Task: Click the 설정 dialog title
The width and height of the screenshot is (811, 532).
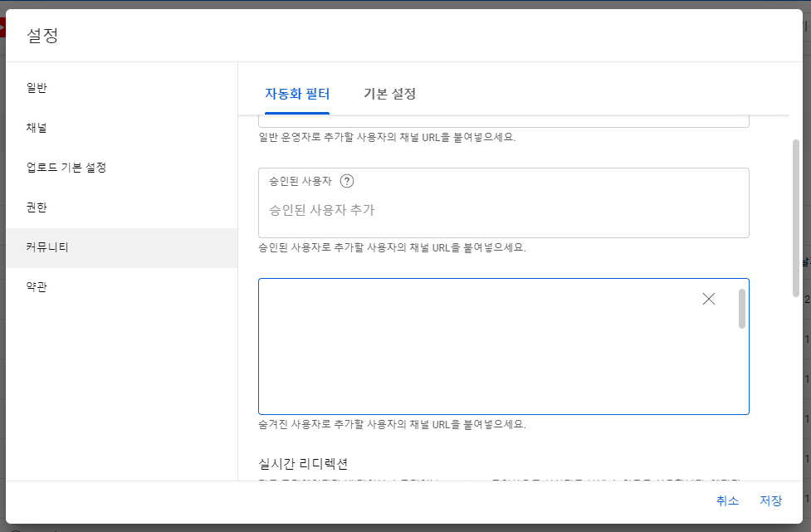Action: click(x=42, y=36)
